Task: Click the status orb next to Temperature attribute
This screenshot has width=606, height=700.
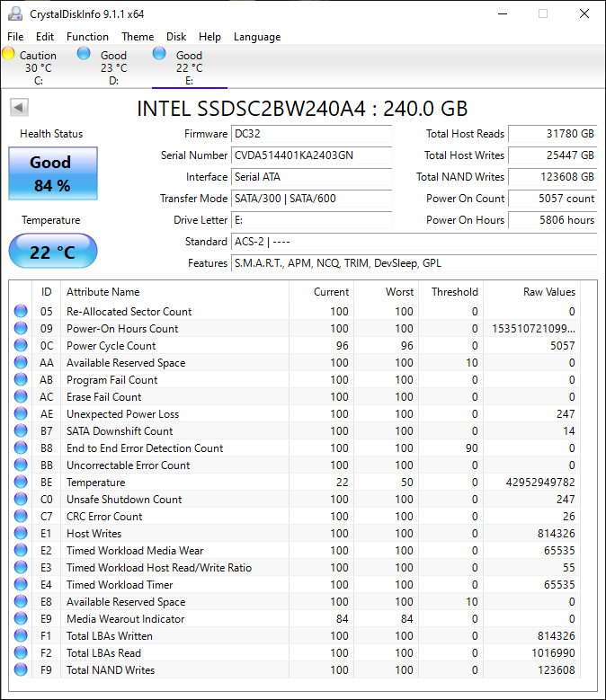Action: click(x=21, y=483)
